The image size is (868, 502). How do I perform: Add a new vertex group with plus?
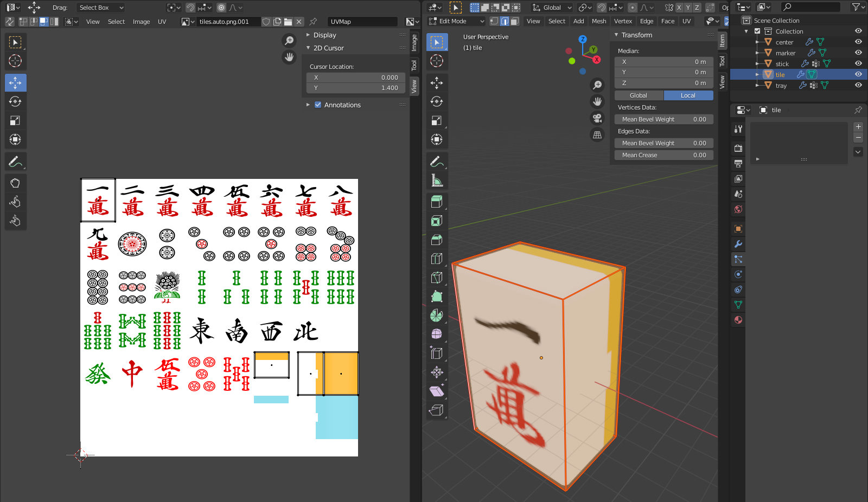click(858, 127)
